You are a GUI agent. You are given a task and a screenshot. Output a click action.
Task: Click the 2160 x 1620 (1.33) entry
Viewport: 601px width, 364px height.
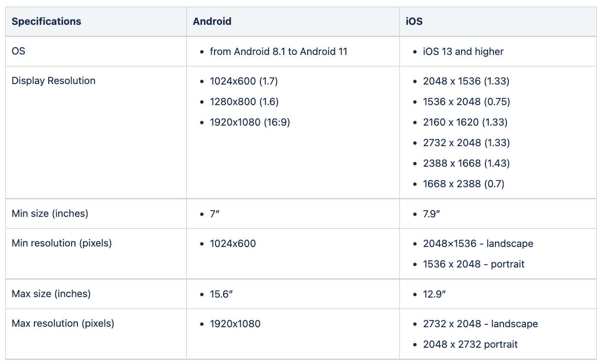point(465,122)
